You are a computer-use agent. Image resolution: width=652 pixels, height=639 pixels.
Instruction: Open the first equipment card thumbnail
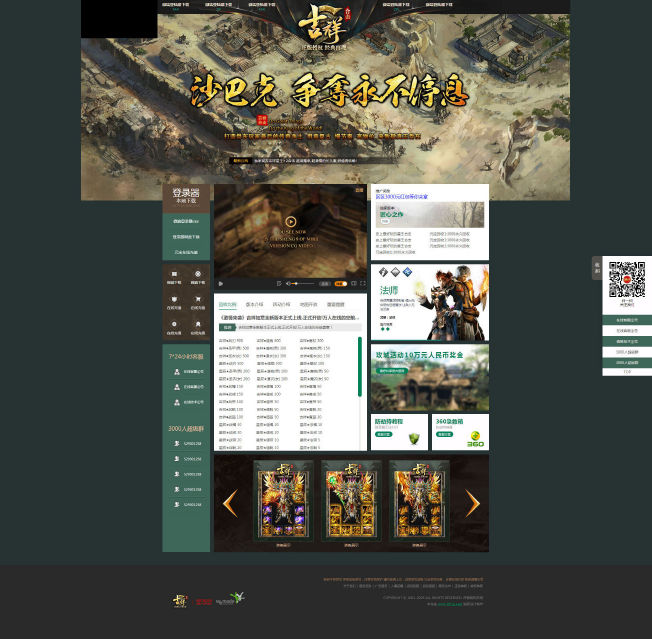coord(283,501)
